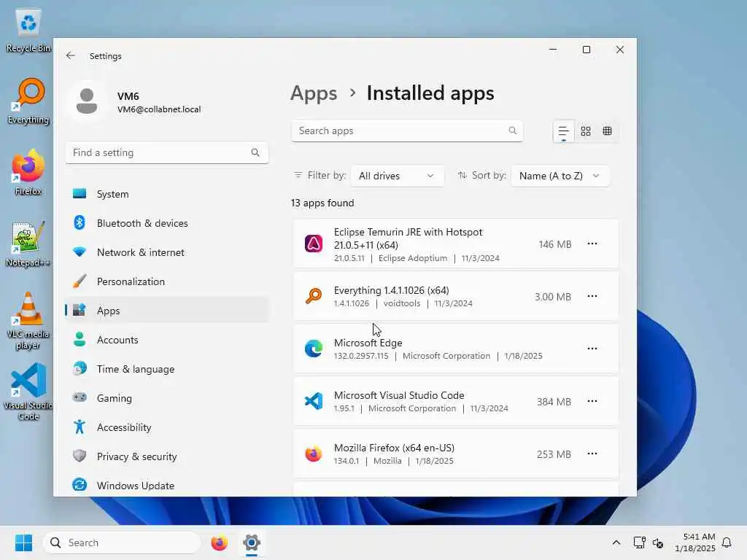Click the Visual Studio Code list icon

[x=314, y=401]
